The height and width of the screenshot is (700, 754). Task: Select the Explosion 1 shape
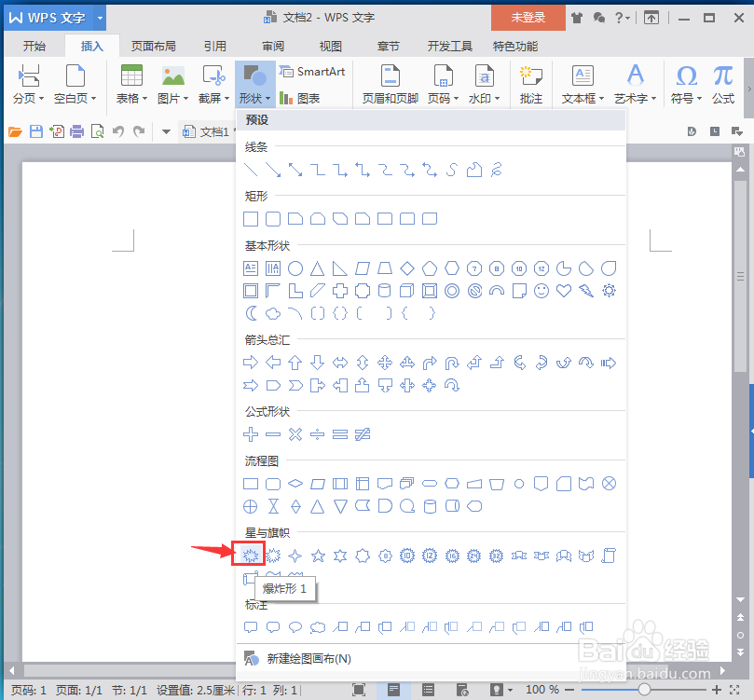coord(250,556)
